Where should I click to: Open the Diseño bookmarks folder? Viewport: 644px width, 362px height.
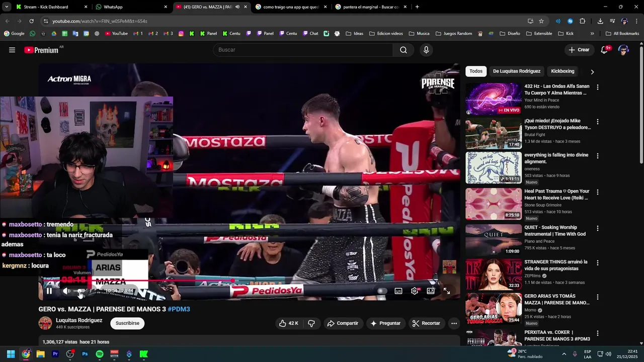pos(510,34)
